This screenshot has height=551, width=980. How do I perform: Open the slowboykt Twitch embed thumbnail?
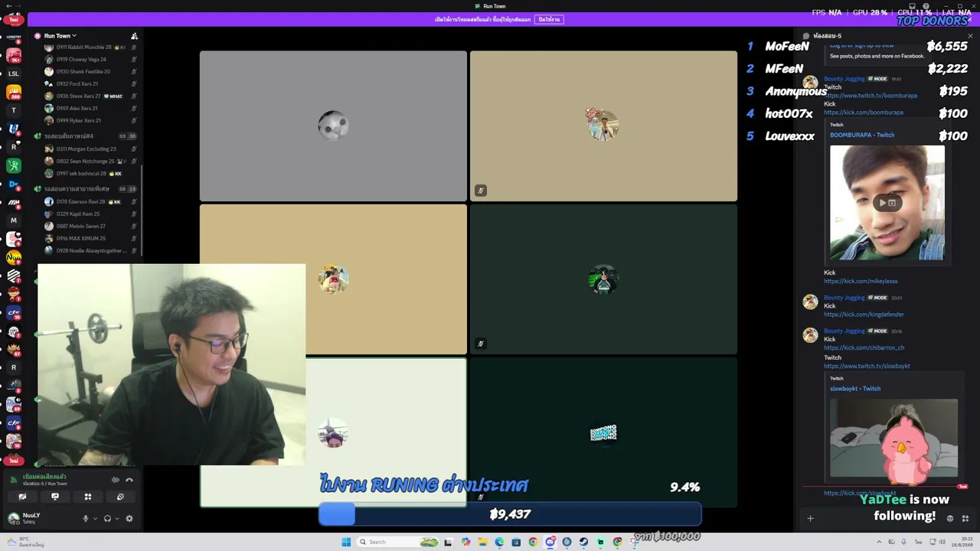point(893,438)
